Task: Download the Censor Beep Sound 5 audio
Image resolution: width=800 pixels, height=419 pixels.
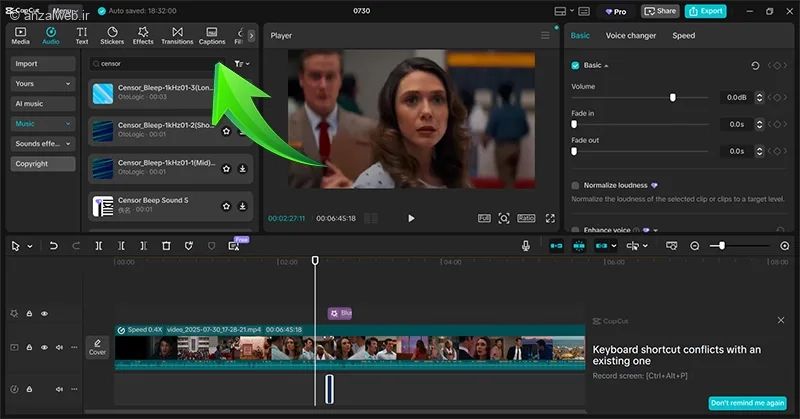Action: pos(242,206)
